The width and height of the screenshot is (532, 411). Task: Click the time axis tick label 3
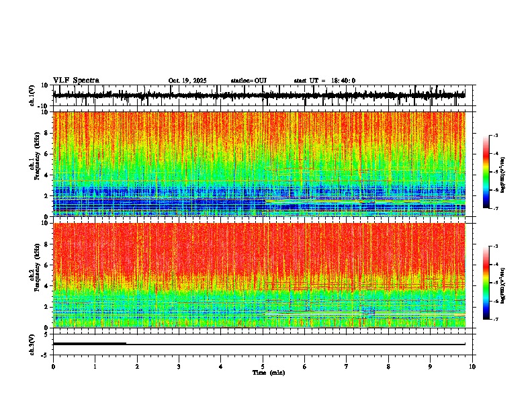pos(179,367)
